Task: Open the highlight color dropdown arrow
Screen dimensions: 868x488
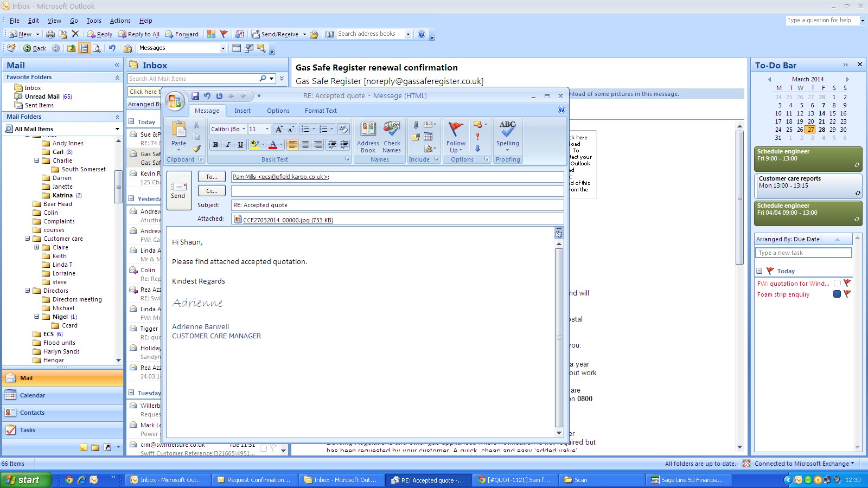Action: 263,144
